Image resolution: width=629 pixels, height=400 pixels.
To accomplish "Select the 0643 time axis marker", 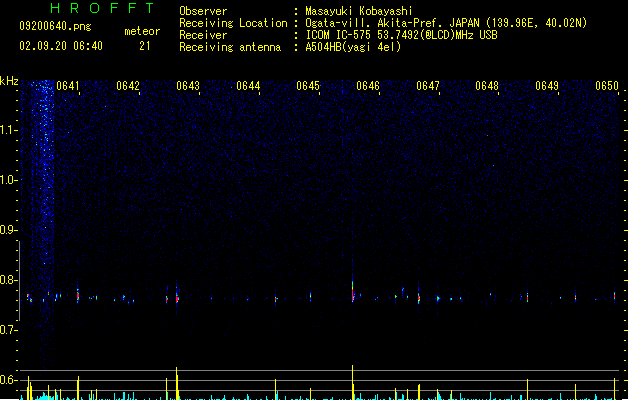I will (188, 86).
